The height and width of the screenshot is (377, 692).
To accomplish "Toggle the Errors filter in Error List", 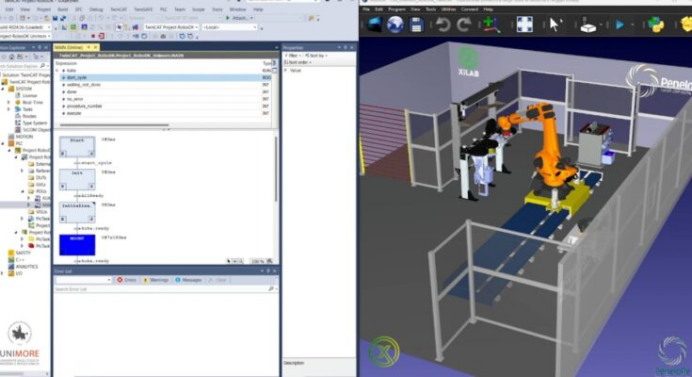I will click(127, 280).
